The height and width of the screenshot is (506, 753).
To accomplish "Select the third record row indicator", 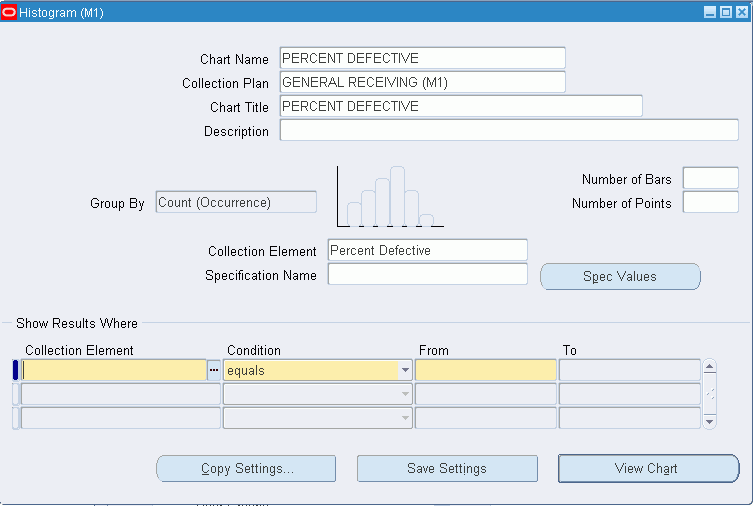I will click(15, 418).
